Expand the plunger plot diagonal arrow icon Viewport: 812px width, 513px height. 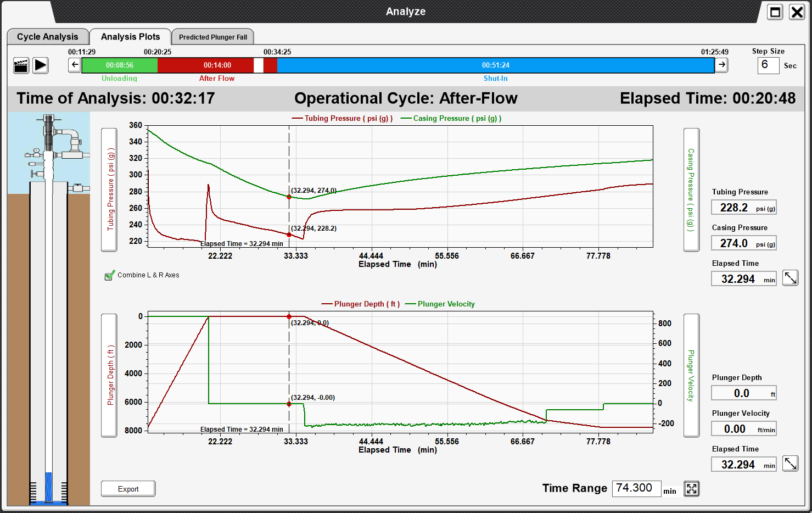790,464
